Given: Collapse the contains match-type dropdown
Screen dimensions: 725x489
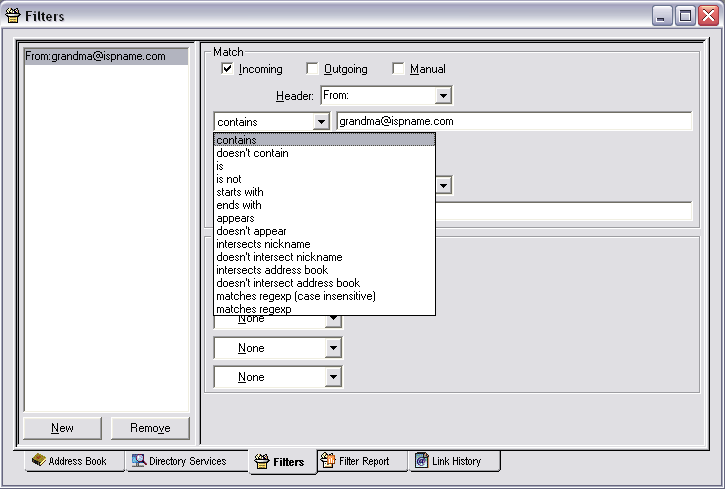Looking at the screenshot, I should coord(321,122).
